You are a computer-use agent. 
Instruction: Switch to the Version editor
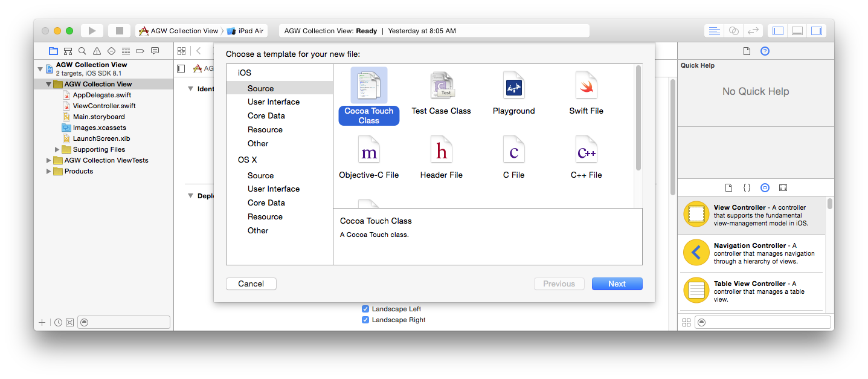[x=753, y=31]
